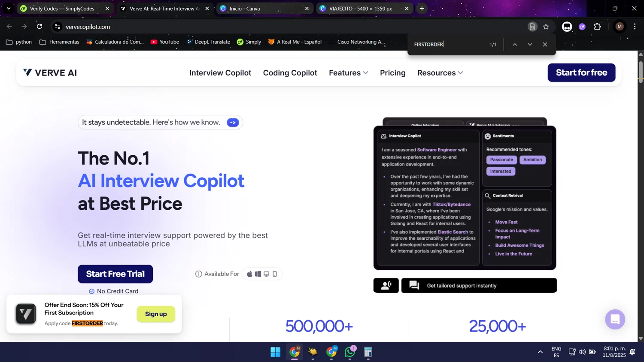
Task: View site information icon
Action: click(57, 27)
